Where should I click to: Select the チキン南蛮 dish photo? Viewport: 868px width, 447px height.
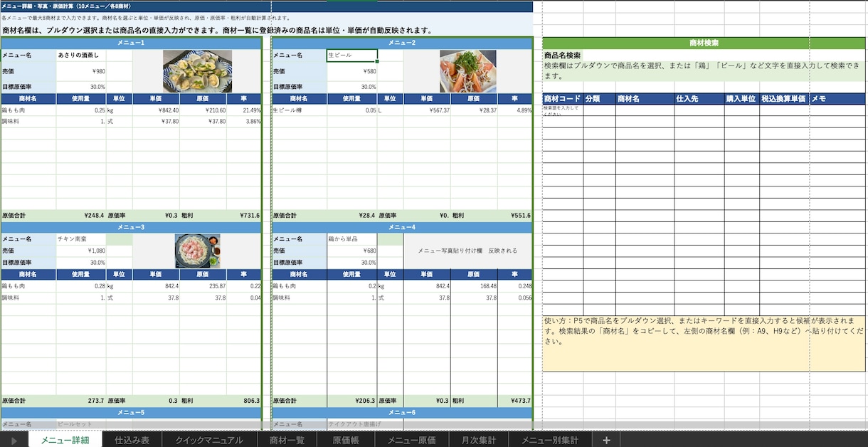(x=198, y=251)
